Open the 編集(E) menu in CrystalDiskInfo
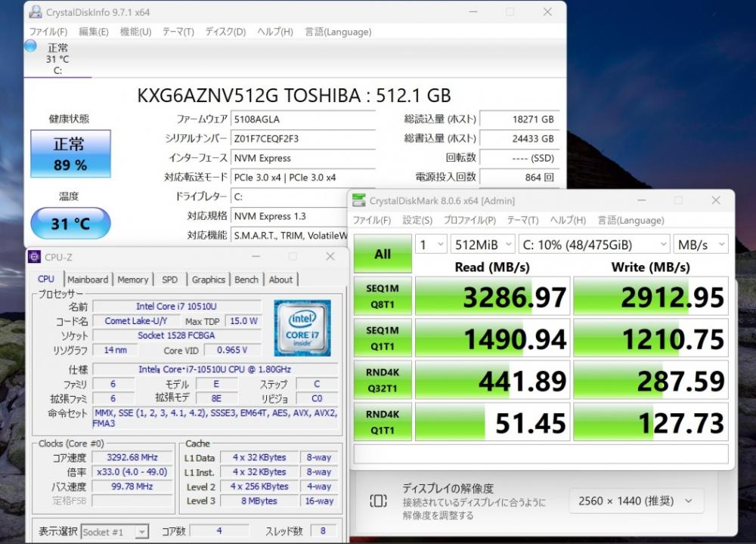Screen dimensions: 756x544 94,32
